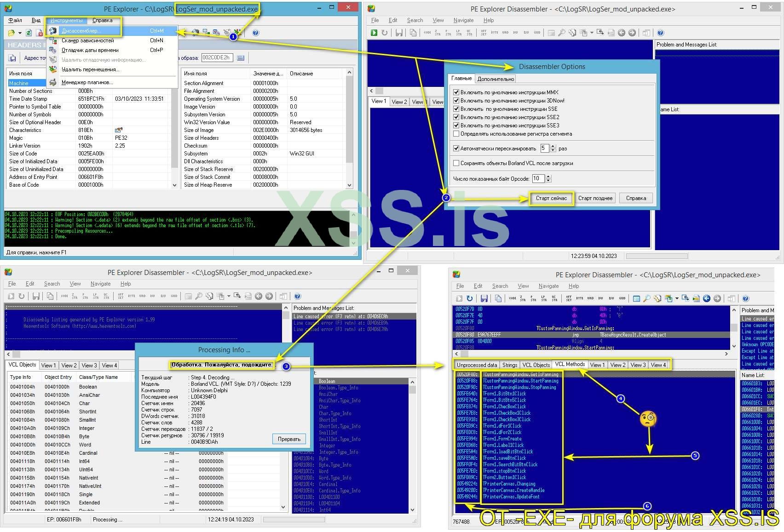Click the help icon in Disassembler Options window toolbar
This screenshot has width=784, height=532.
[x=661, y=33]
